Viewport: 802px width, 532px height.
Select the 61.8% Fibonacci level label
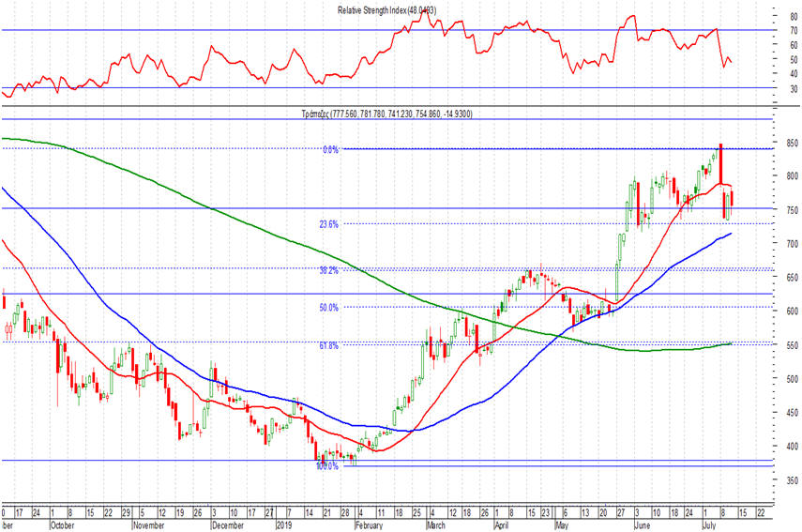click(x=329, y=346)
